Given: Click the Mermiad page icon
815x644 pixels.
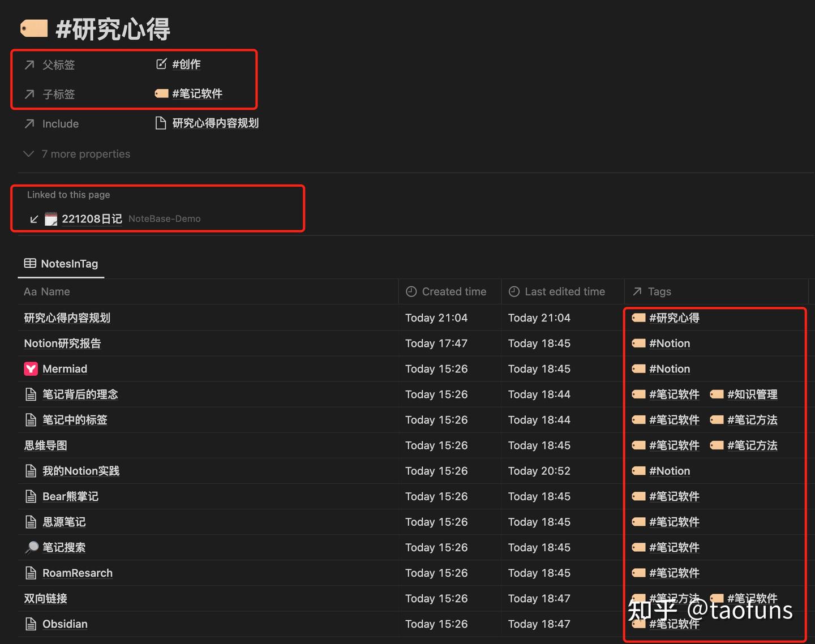Looking at the screenshot, I should click(x=31, y=369).
